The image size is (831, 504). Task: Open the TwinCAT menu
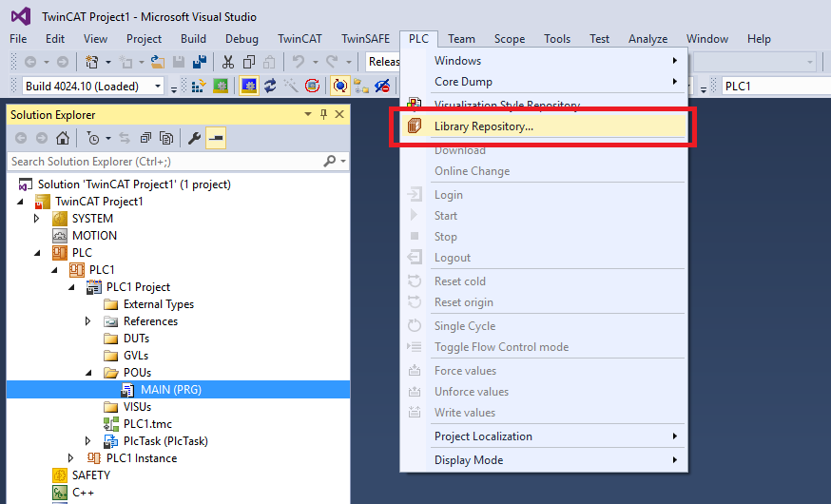(x=300, y=39)
